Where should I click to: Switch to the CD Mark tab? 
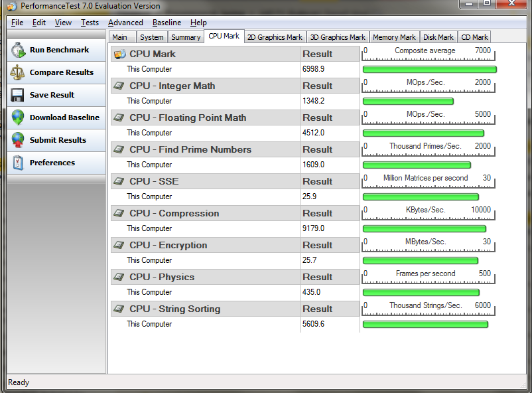(x=474, y=37)
